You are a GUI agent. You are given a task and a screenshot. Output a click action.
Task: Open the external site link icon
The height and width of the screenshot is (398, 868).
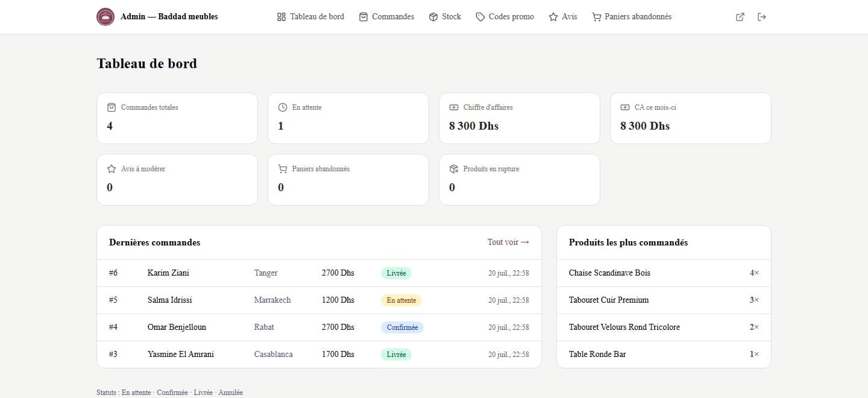tap(740, 17)
